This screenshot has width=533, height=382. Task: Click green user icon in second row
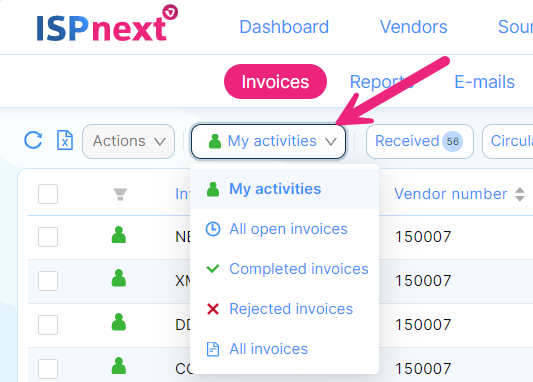[x=119, y=278]
